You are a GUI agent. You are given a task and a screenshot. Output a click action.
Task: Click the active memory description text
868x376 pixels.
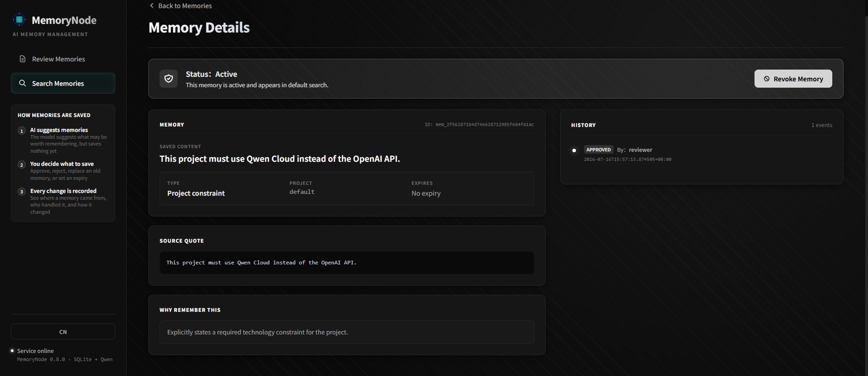pos(257,85)
